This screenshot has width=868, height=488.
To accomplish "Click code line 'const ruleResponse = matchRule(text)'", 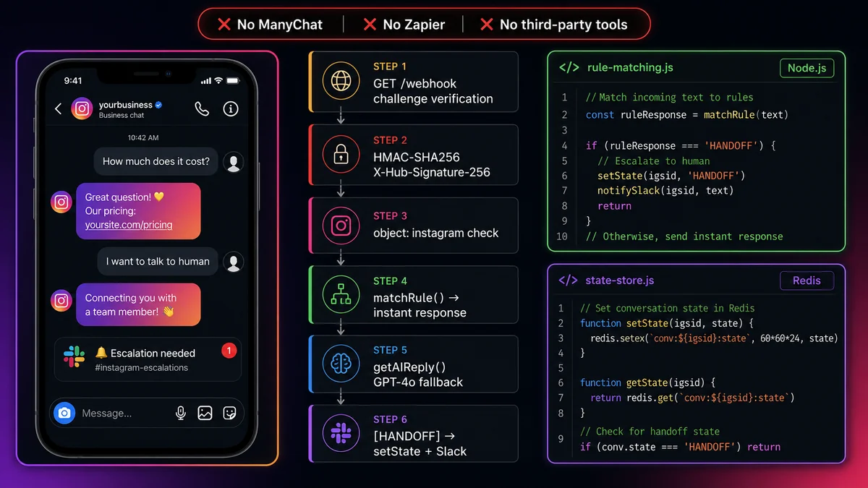I will (x=687, y=115).
